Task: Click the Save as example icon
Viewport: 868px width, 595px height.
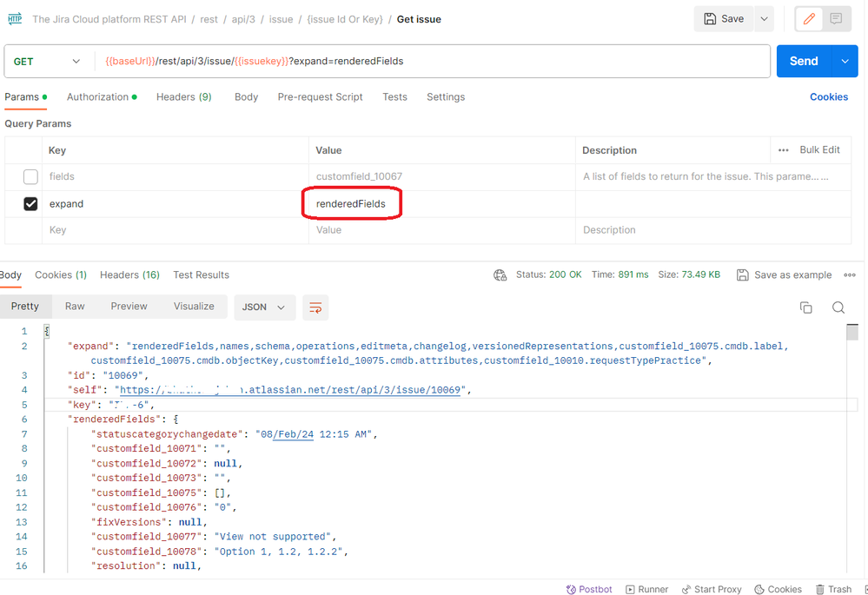Action: tap(742, 275)
